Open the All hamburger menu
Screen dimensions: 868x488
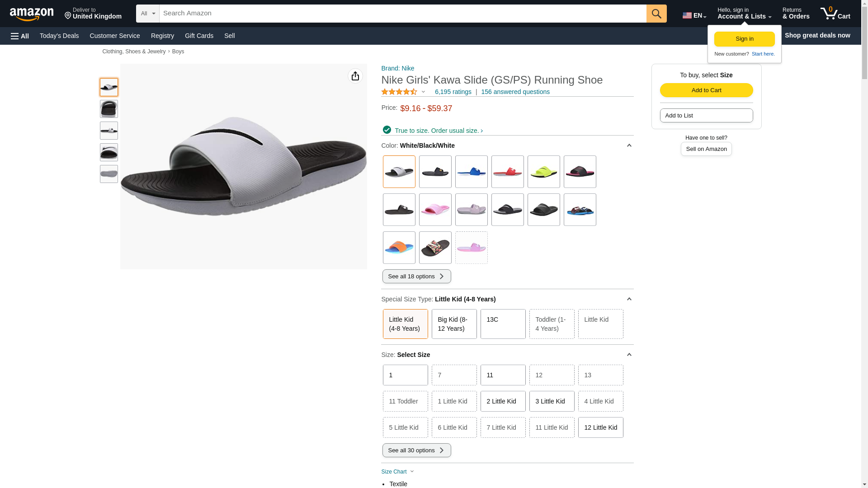20,36
